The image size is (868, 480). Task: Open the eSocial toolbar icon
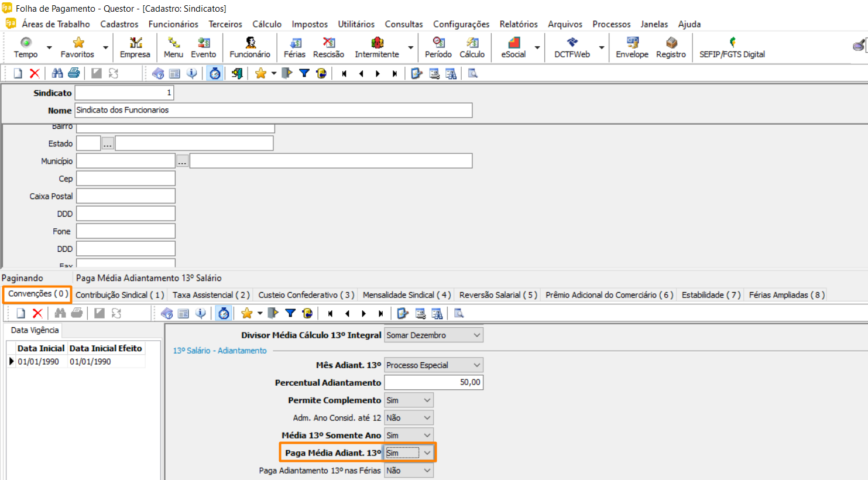[x=513, y=47]
